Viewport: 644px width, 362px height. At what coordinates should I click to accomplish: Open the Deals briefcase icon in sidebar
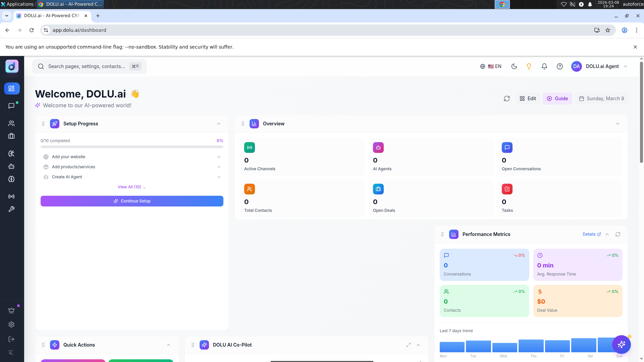[11, 136]
